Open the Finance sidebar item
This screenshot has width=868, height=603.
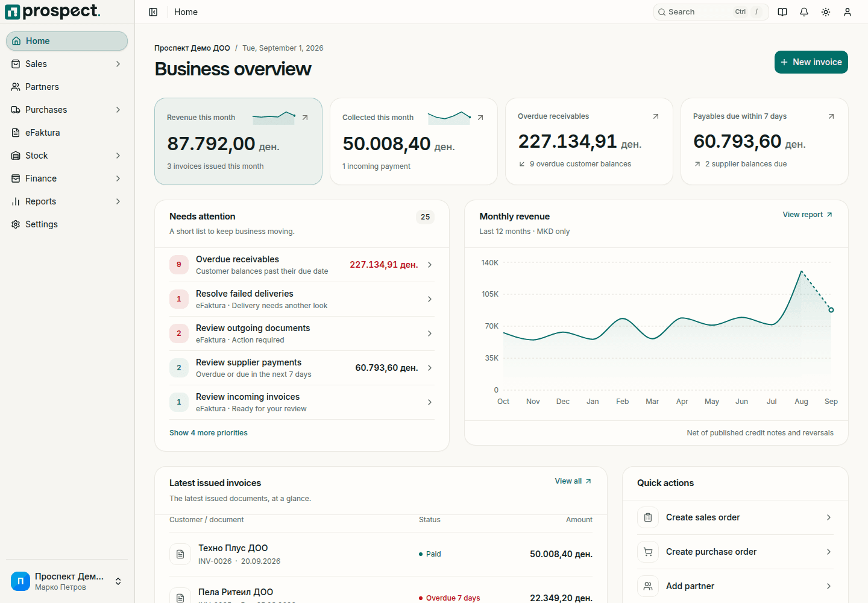coord(67,178)
